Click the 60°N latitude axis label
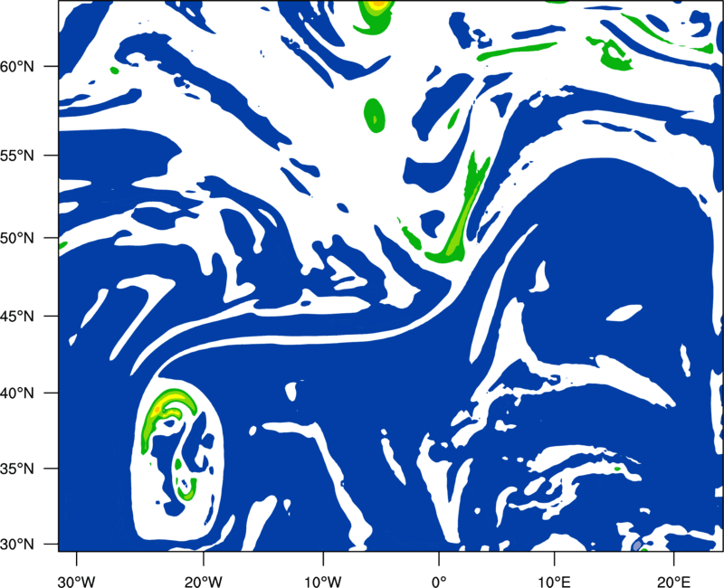 (x=17, y=67)
